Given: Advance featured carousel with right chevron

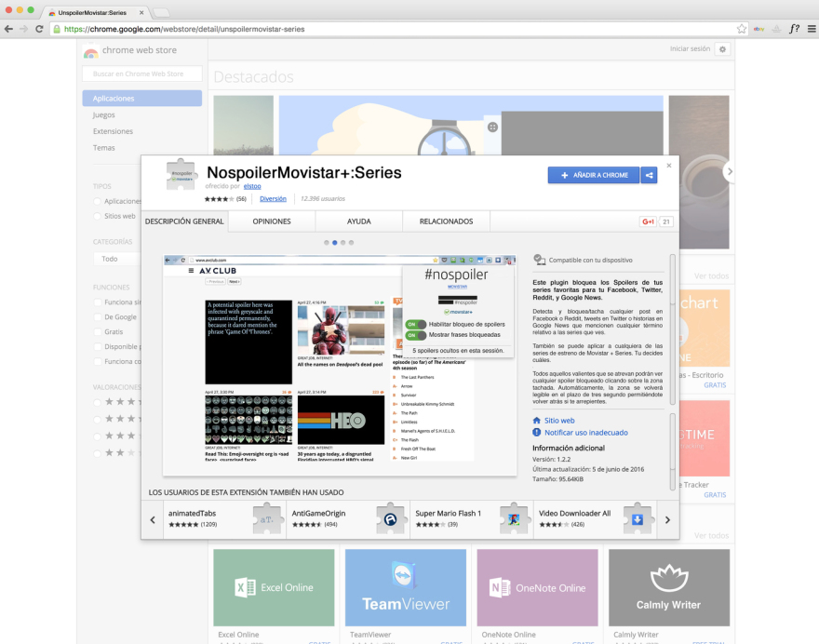Looking at the screenshot, I should [x=730, y=171].
